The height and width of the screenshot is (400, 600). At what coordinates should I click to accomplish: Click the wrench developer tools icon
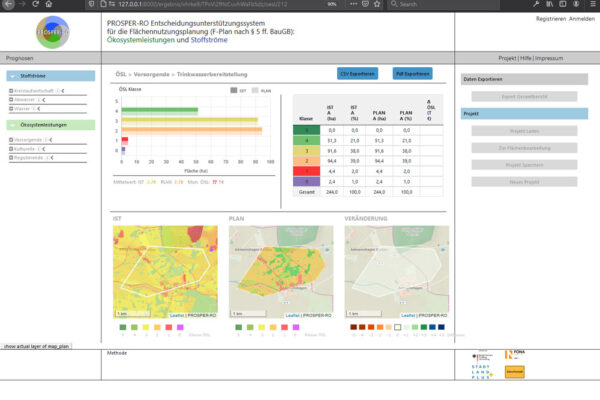pyautogui.click(x=536, y=4)
